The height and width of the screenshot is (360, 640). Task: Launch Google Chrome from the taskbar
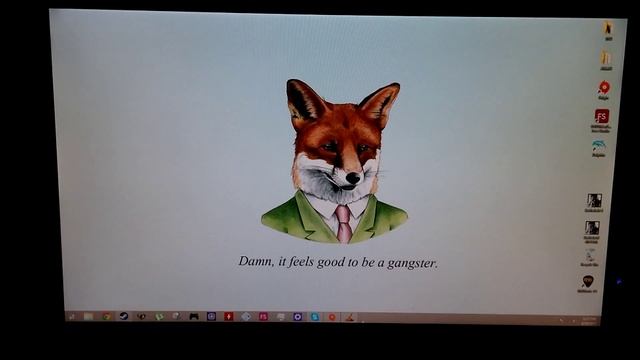[x=107, y=316]
